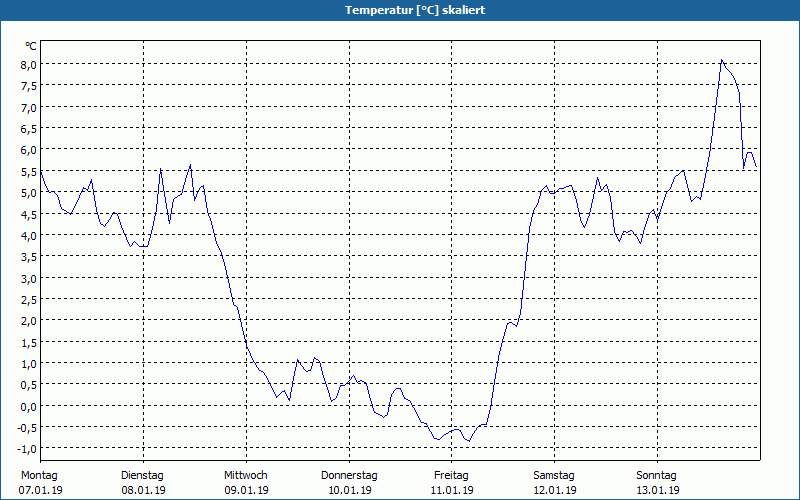The image size is (800, 500).
Task: Select the 4,0 axis value
Action: [x=29, y=235]
